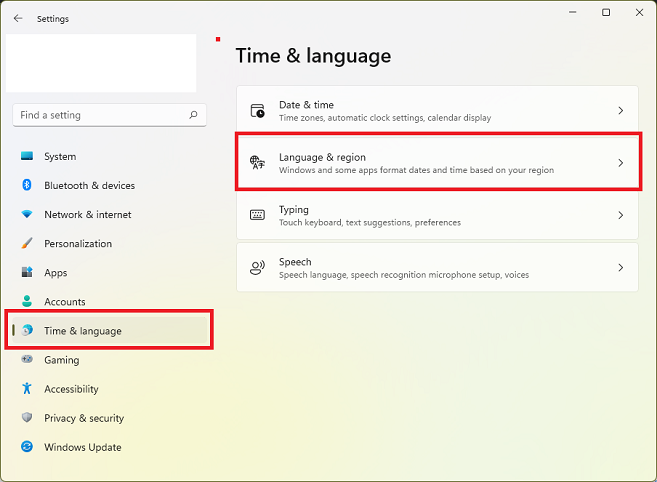This screenshot has width=657, height=482.
Task: Select Personalization in the sidebar
Action: point(110,244)
